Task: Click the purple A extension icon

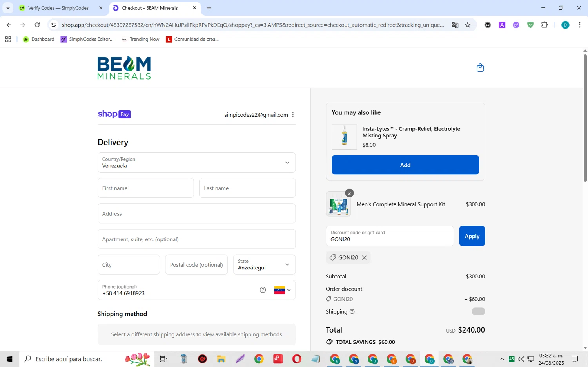Action: click(502, 25)
